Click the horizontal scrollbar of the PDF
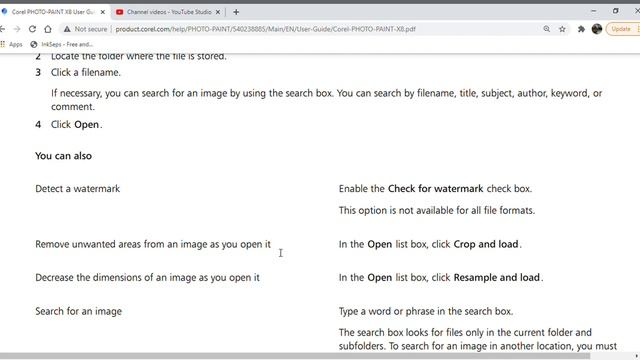The image size is (640, 360). [x=294, y=356]
